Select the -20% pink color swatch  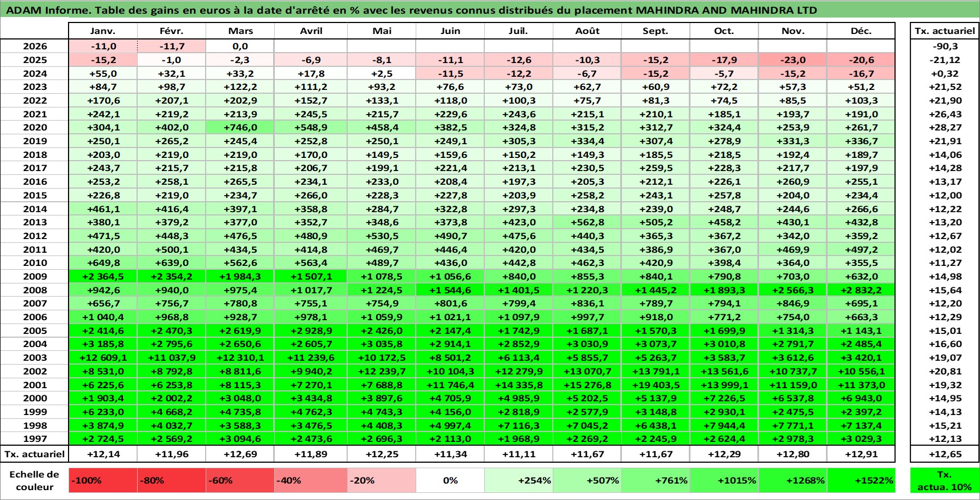tap(382, 480)
